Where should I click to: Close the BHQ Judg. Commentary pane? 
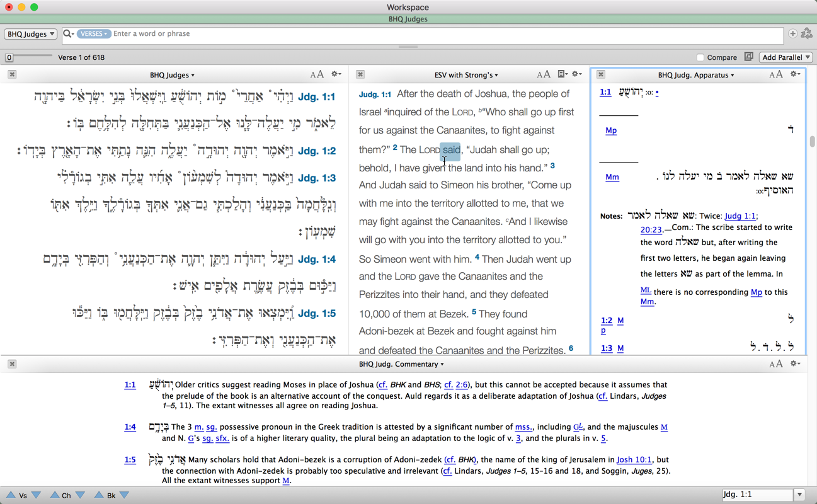coord(12,364)
